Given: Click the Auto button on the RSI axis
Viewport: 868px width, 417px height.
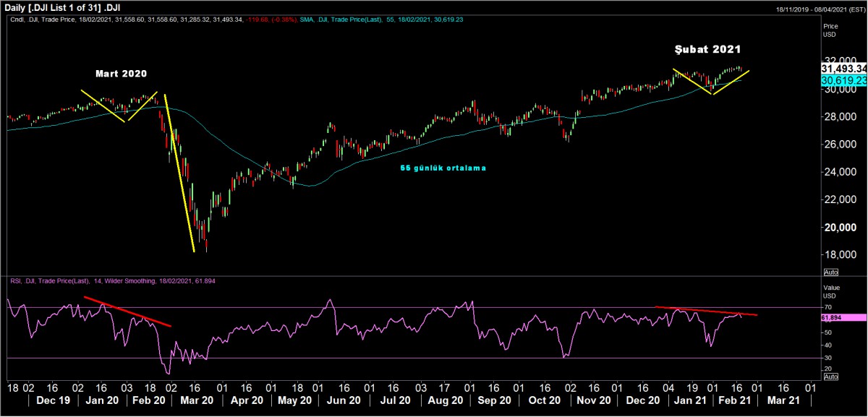Looking at the screenshot, I should pyautogui.click(x=831, y=377).
